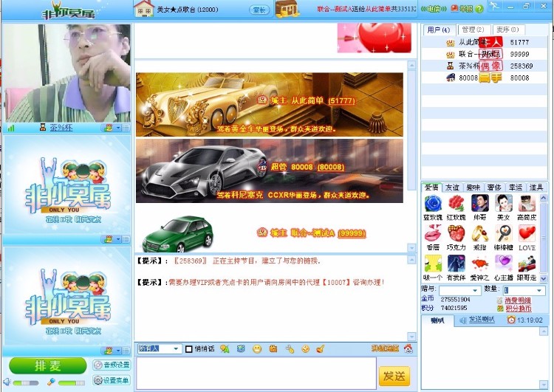554x392 pixels.
Task: Open the 奢侈 gift tab
Action: click(x=494, y=188)
